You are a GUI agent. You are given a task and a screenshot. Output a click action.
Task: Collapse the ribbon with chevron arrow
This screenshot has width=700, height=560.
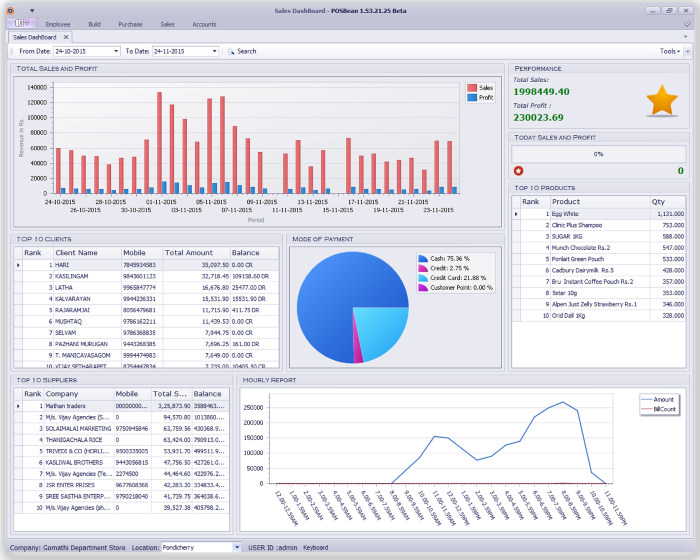(687, 24)
